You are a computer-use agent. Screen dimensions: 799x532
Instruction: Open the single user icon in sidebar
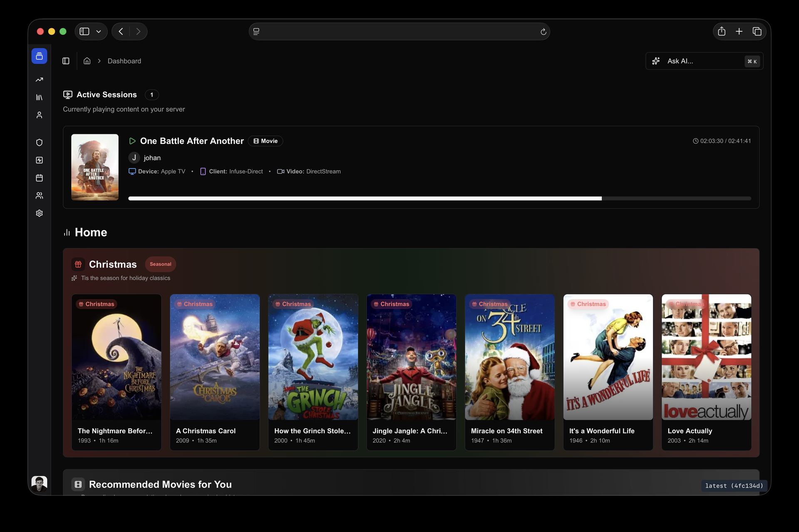pyautogui.click(x=39, y=115)
